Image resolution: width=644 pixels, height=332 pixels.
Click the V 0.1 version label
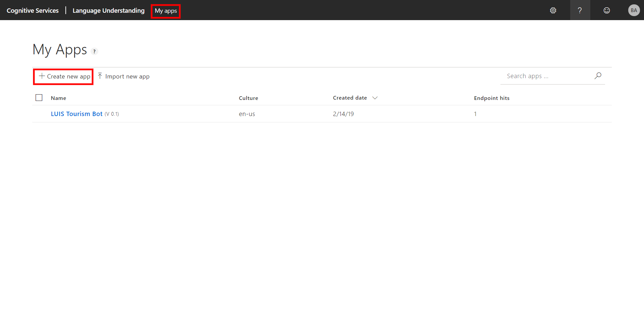pyautogui.click(x=112, y=114)
